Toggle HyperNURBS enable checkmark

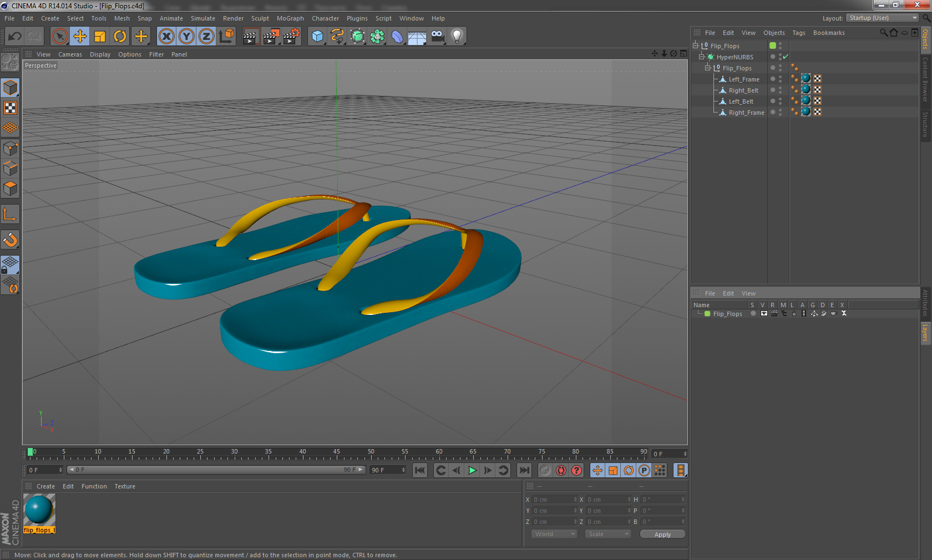click(786, 57)
